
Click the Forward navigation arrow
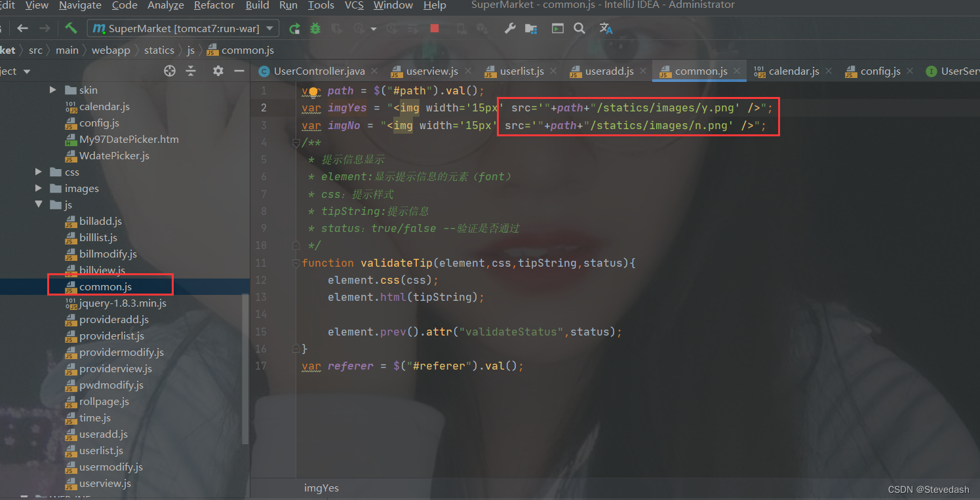tap(45, 28)
